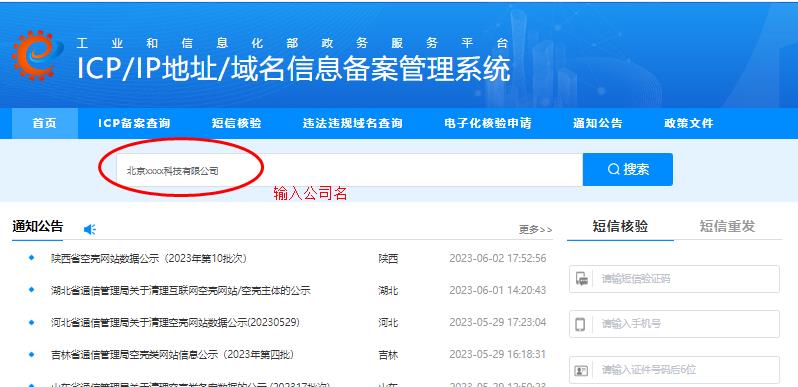The width and height of the screenshot is (798, 387).
Task: Click the orange gear site logo
Action: coord(37,54)
